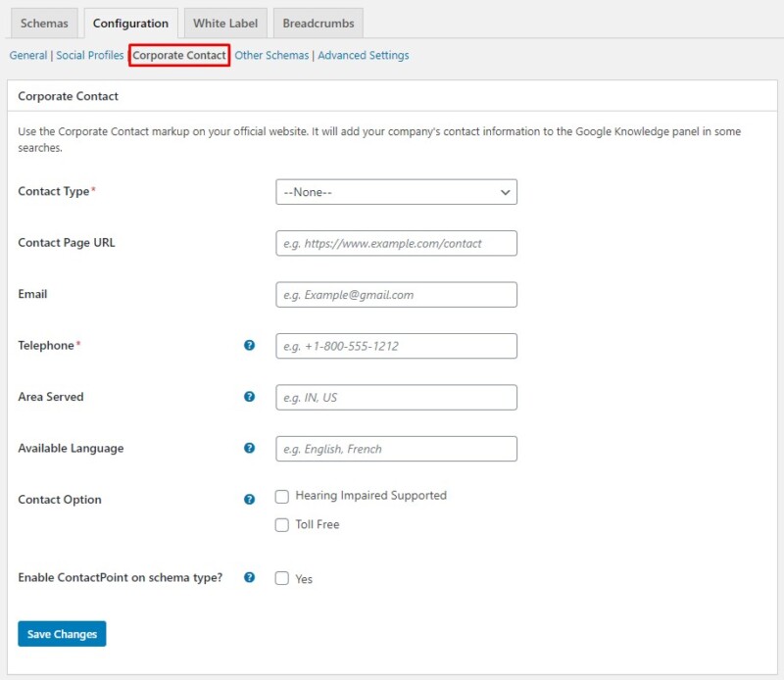Click help icon beside Area Served

[x=249, y=397]
